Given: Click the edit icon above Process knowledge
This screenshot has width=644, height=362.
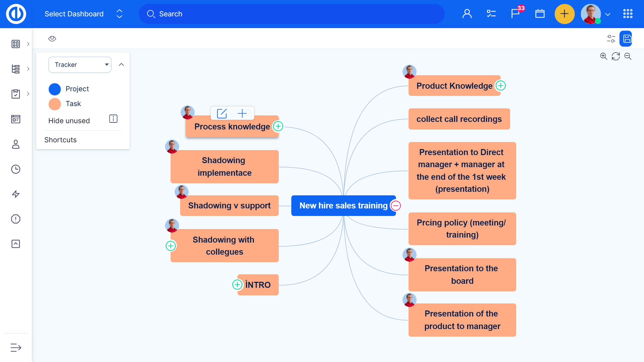Looking at the screenshot, I should [222, 113].
